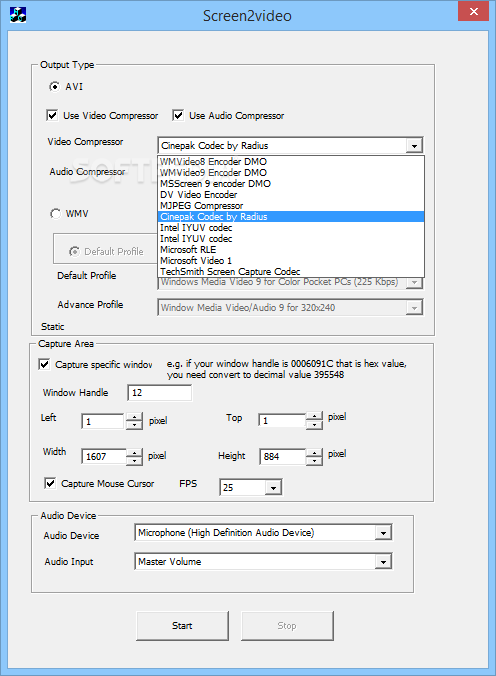Select the AVI output type radio button
Screen dimensions: 496x676
54,87
